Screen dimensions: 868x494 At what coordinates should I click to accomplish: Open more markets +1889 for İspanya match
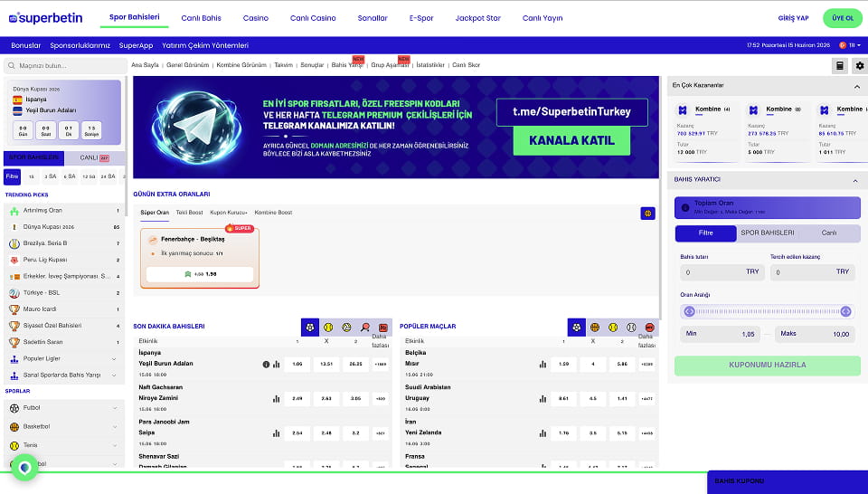[x=381, y=365]
